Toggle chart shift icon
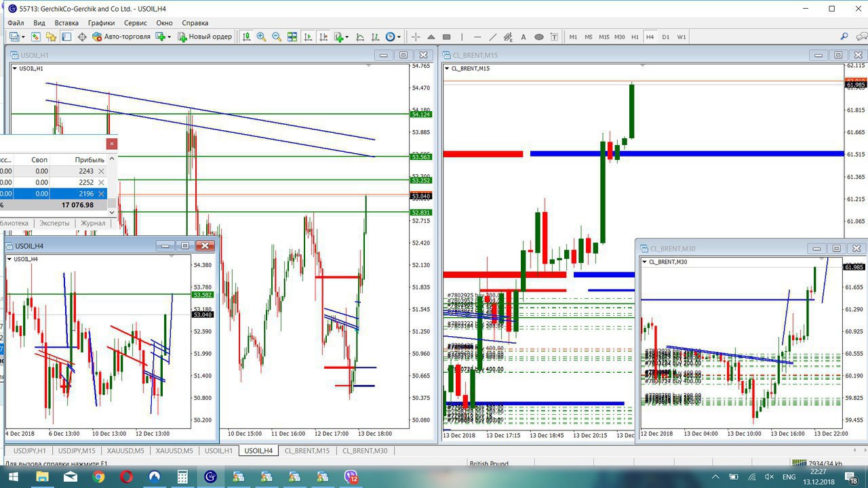This screenshot has height=488, width=868. [x=323, y=37]
